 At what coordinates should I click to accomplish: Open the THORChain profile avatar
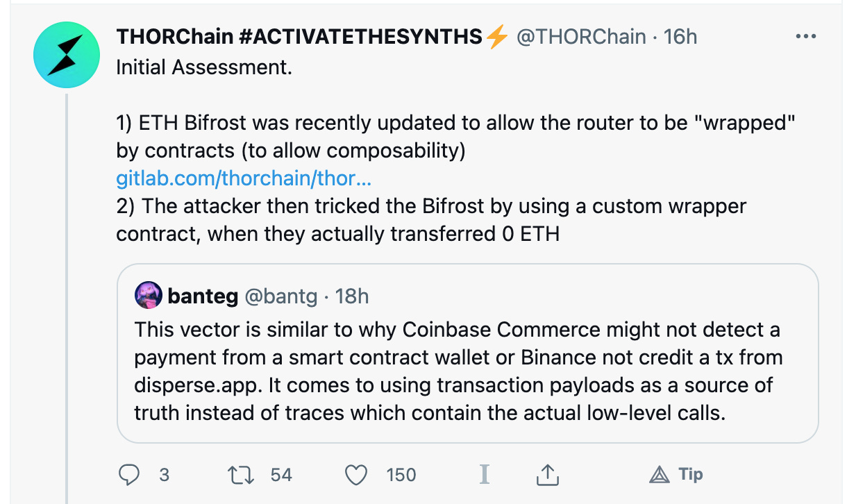(67, 54)
